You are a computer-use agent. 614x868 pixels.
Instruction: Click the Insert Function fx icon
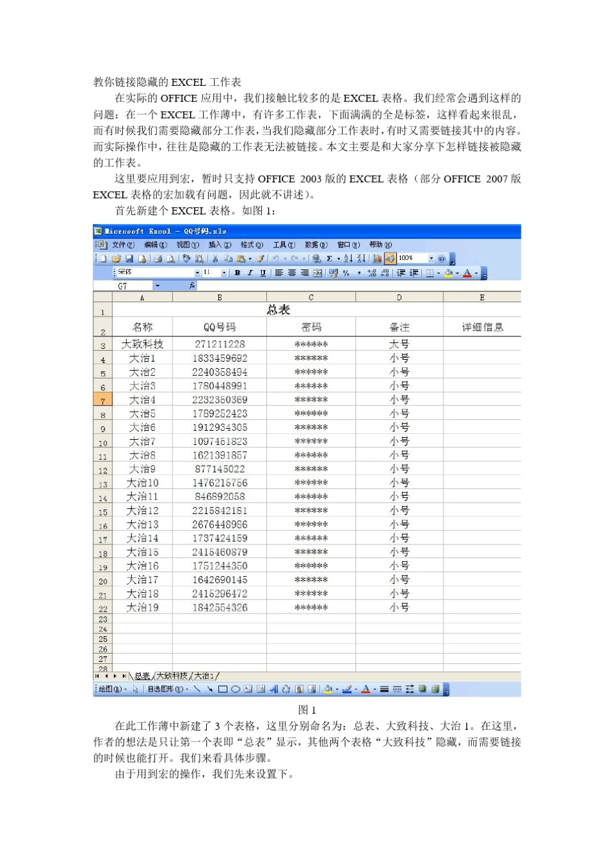click(x=192, y=285)
